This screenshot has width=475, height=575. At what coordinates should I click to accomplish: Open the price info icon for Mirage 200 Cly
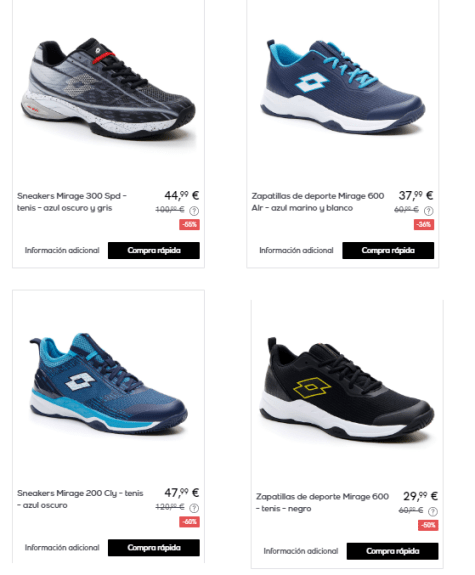tap(194, 508)
